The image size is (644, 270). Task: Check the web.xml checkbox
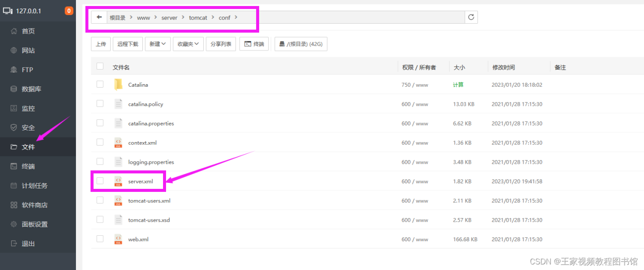(100, 238)
